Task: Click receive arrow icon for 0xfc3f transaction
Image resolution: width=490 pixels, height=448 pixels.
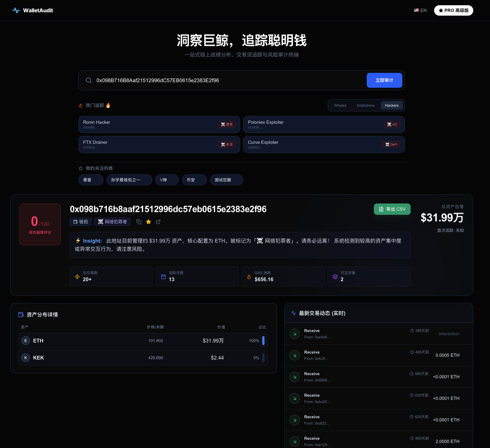Action: point(295,355)
